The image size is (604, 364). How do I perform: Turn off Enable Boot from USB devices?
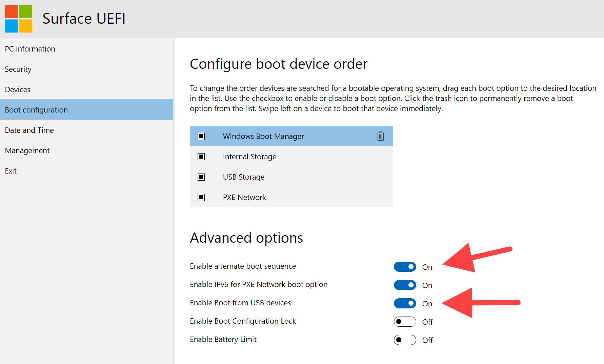[405, 303]
